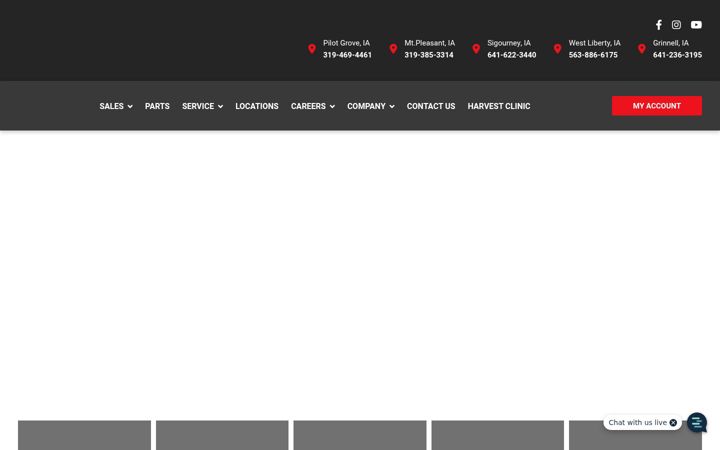Call West Liberty at 563-886-6175
The image size is (720, 450).
pos(593,55)
